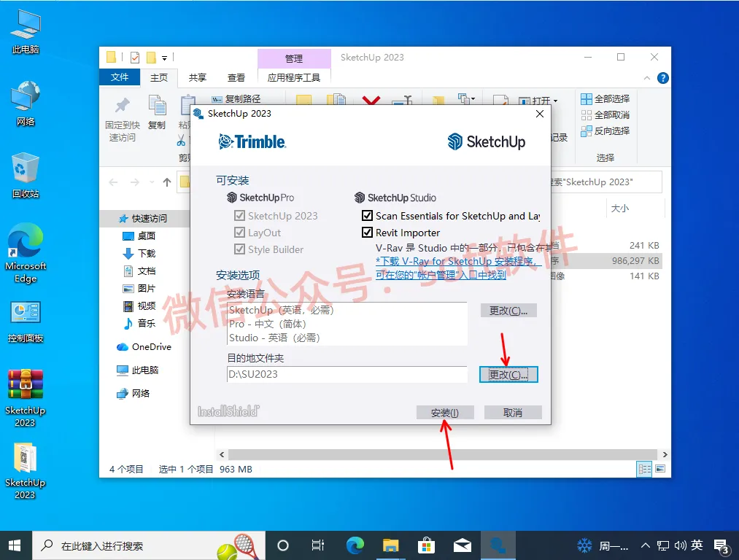This screenshot has width=739, height=560.
Task: Click the Copy (复制) ribbon icon
Action: pyautogui.click(x=157, y=105)
